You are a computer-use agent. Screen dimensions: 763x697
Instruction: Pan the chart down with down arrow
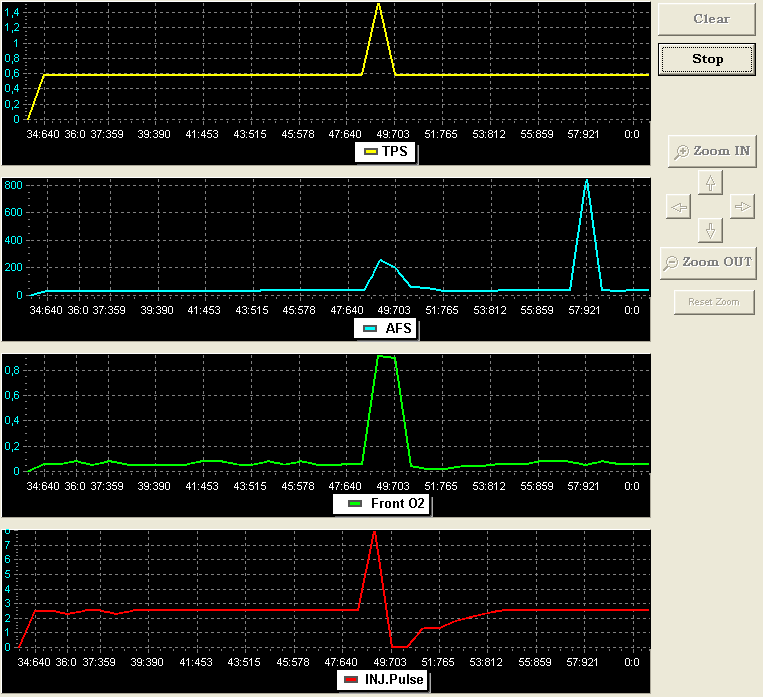(x=710, y=231)
